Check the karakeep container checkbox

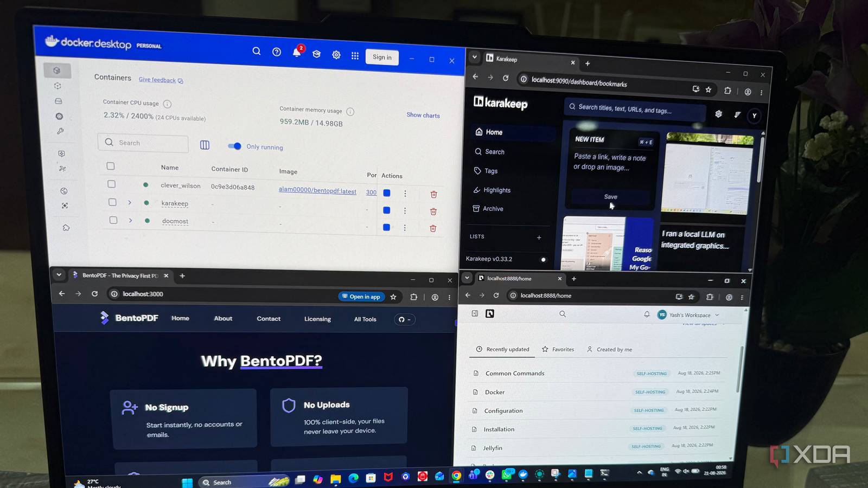pos(112,202)
